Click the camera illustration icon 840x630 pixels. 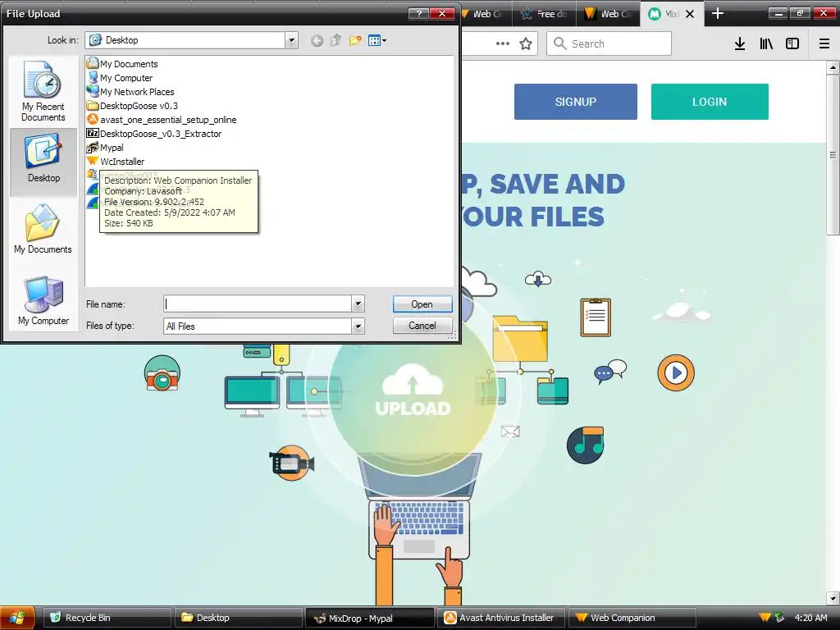point(162,373)
